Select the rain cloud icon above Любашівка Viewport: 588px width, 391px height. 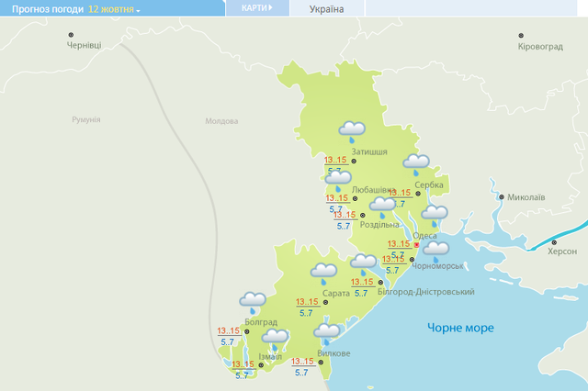click(338, 178)
